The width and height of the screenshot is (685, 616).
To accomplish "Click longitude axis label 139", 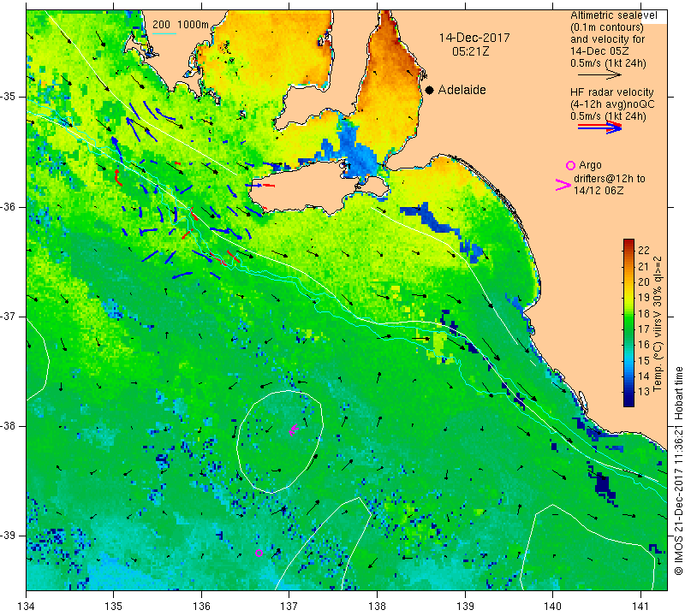I will (x=465, y=607).
